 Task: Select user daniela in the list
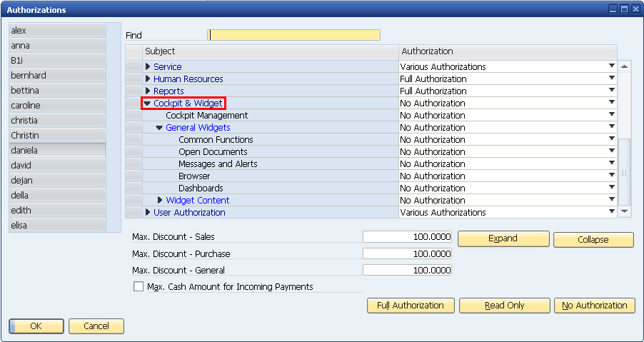click(x=57, y=150)
